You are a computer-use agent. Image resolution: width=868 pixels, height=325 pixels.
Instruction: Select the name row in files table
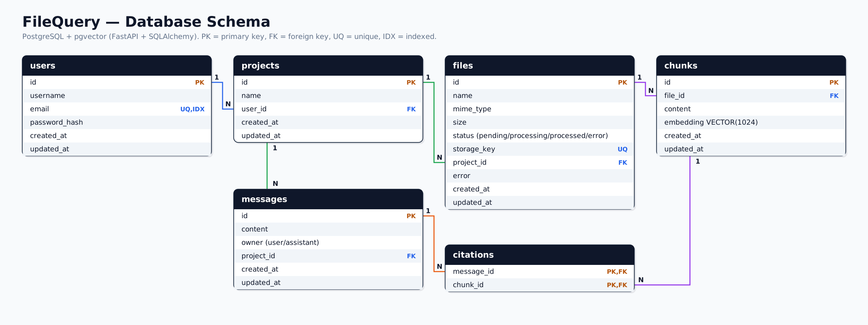point(540,96)
